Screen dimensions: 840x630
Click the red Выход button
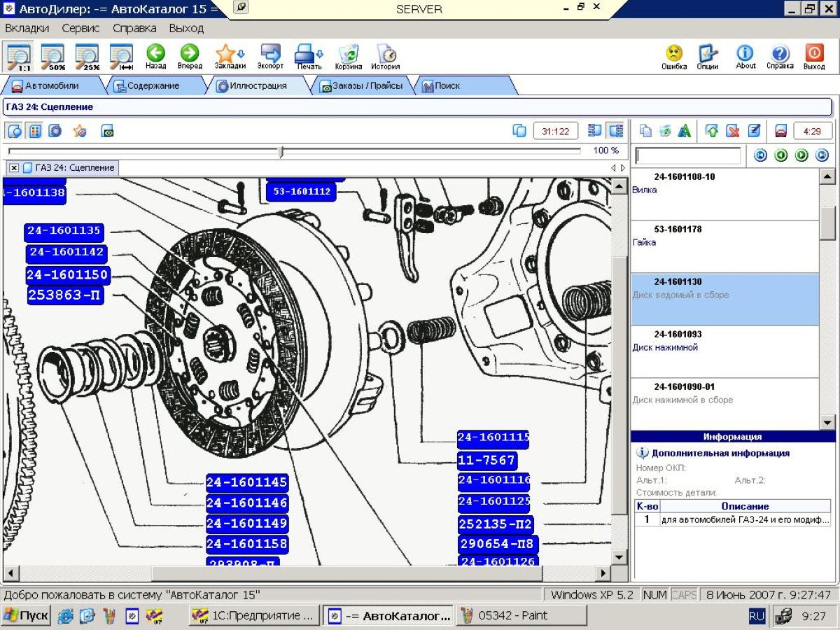(x=814, y=57)
